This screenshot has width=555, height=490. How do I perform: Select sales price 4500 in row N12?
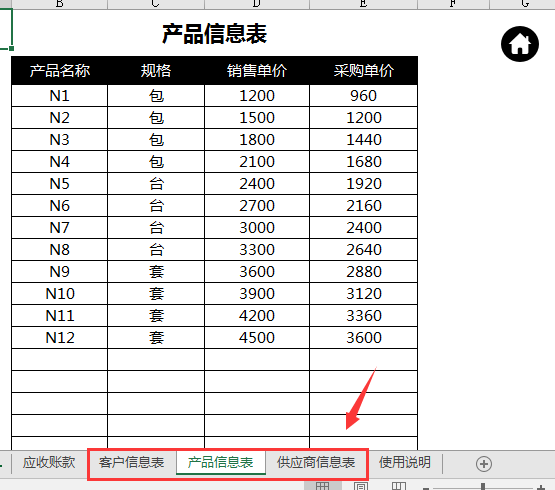click(x=257, y=337)
